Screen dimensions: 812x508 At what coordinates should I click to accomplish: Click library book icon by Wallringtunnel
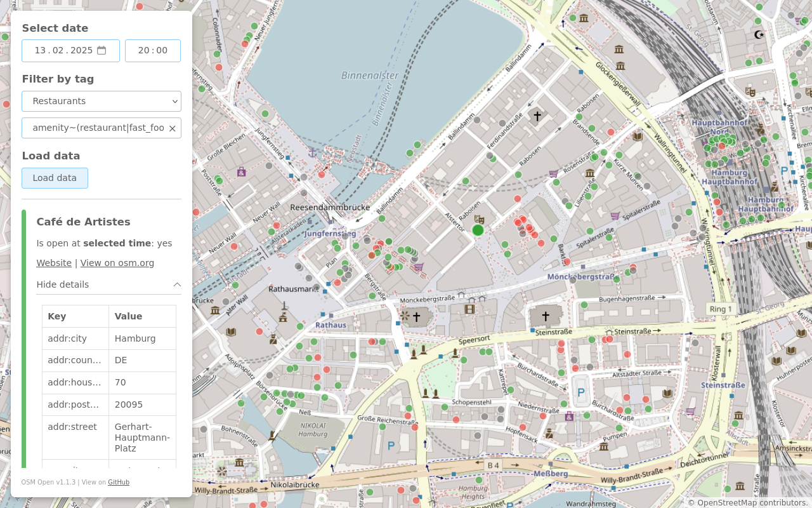point(638,136)
